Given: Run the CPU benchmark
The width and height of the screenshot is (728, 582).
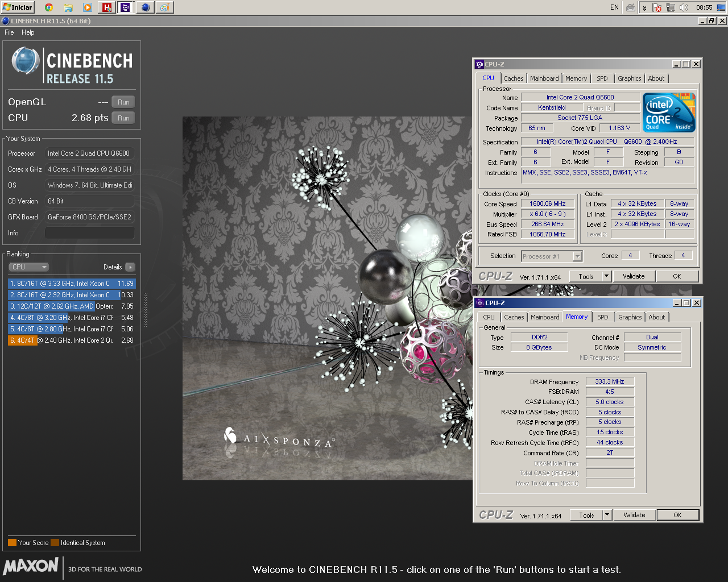Looking at the screenshot, I should (123, 118).
